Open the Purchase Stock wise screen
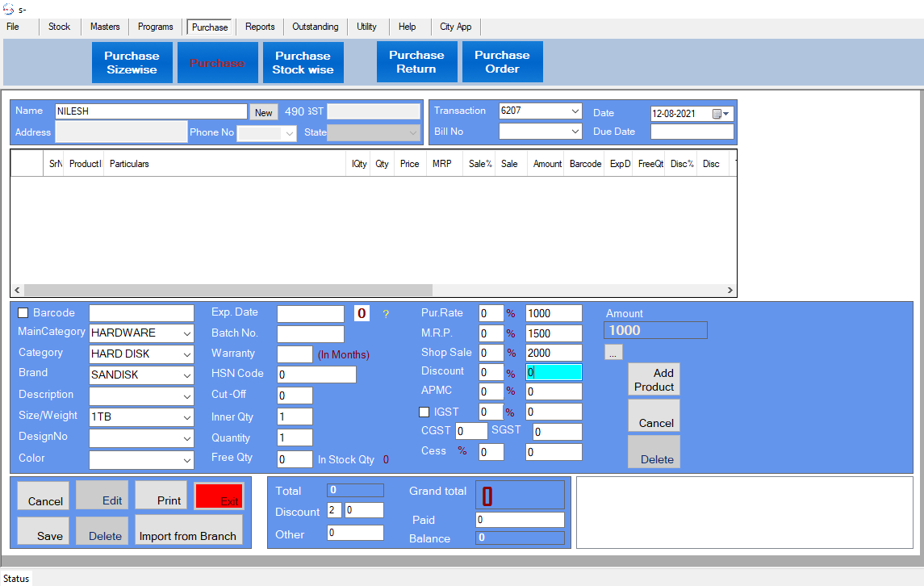This screenshot has height=586, width=924. [x=303, y=62]
